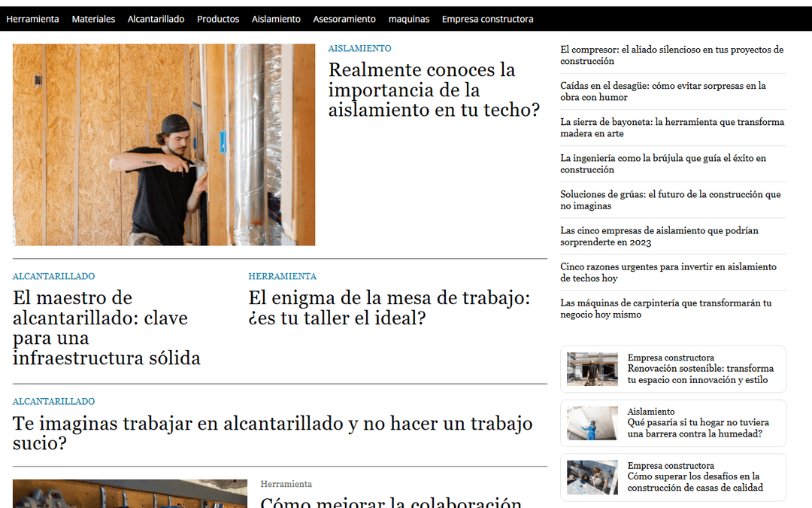Open Caídas en el desagüe link

[663, 92]
